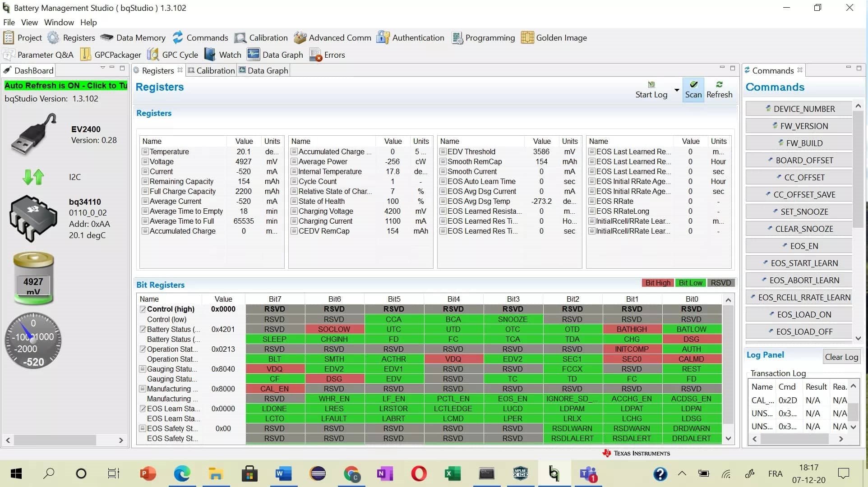Click the Auto Refresh is ON banner
Screen dimensions: 868x487
pos(66,86)
